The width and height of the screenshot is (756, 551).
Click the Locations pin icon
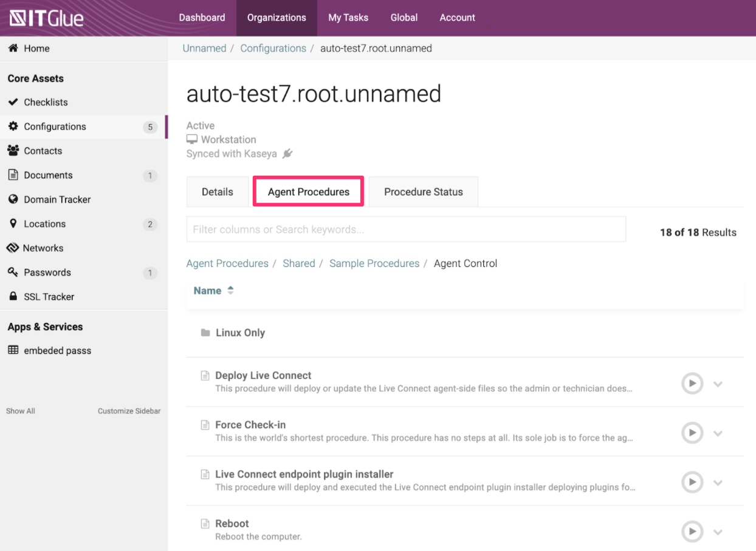(x=13, y=224)
